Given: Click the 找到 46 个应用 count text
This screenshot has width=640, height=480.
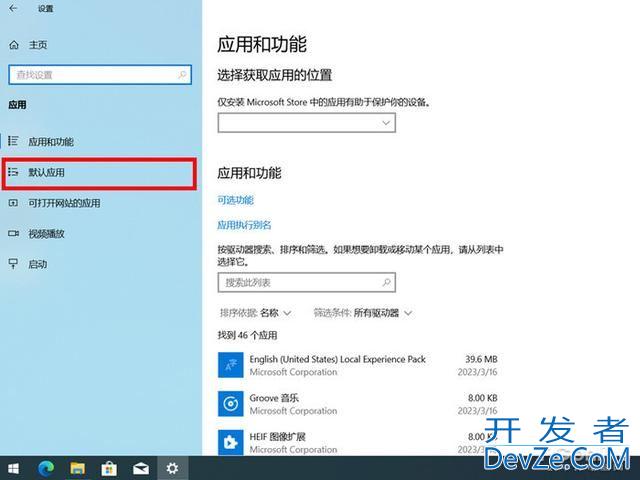Looking at the screenshot, I should [x=247, y=336].
